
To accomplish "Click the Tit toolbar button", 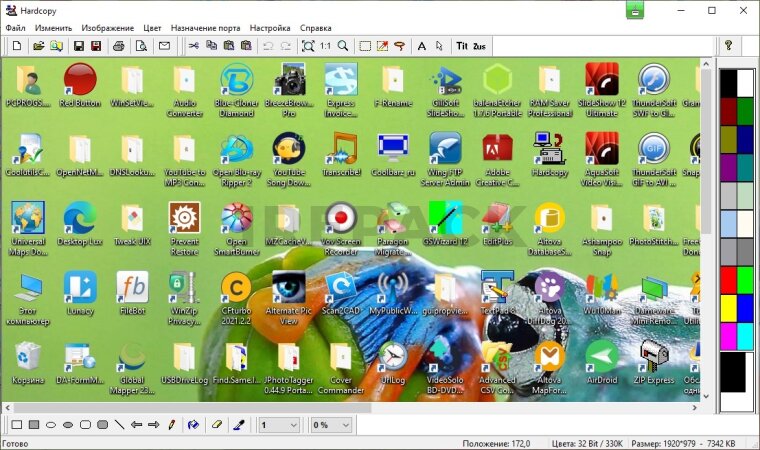I will (461, 46).
